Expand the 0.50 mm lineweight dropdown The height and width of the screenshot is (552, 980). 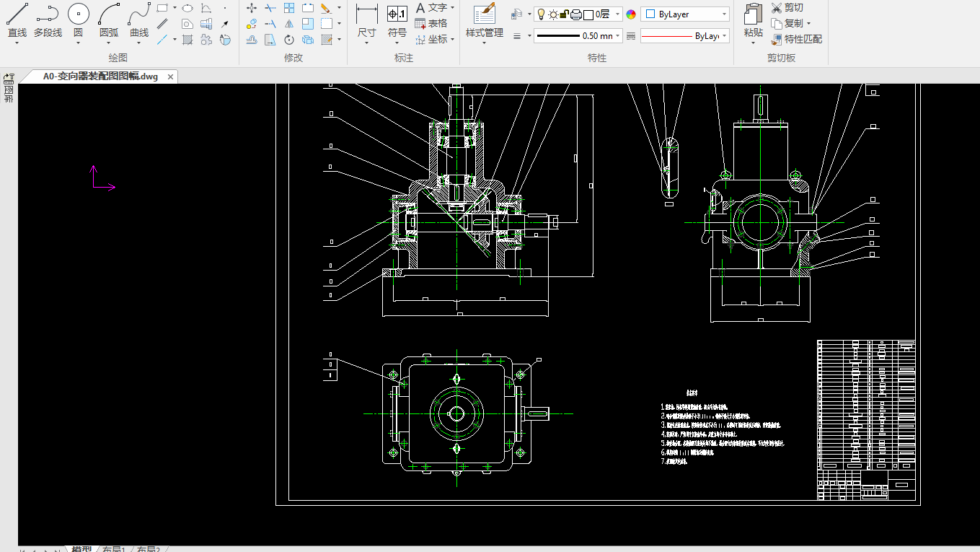pyautogui.click(x=578, y=36)
